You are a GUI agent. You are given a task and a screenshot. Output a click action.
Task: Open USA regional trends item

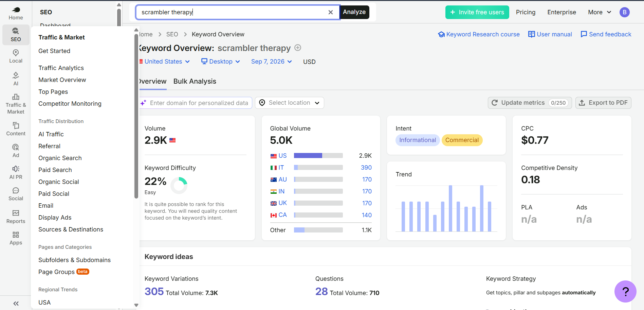(x=44, y=303)
